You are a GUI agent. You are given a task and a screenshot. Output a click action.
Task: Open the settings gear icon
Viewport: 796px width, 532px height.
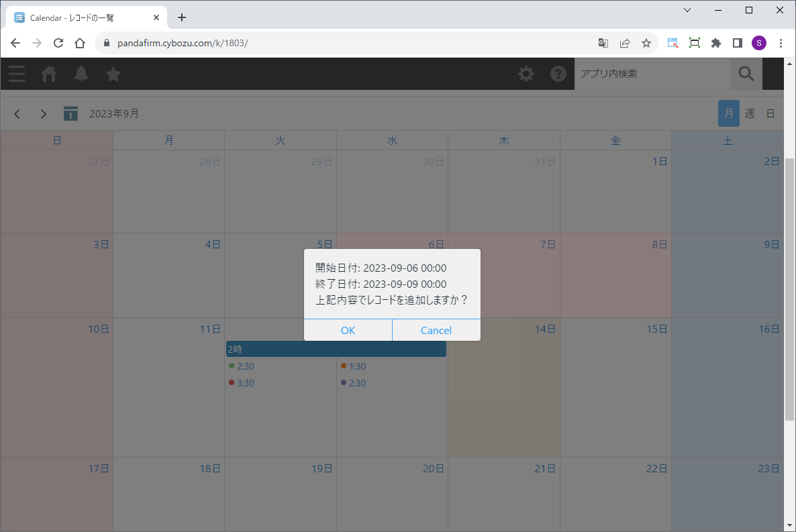tap(526, 74)
